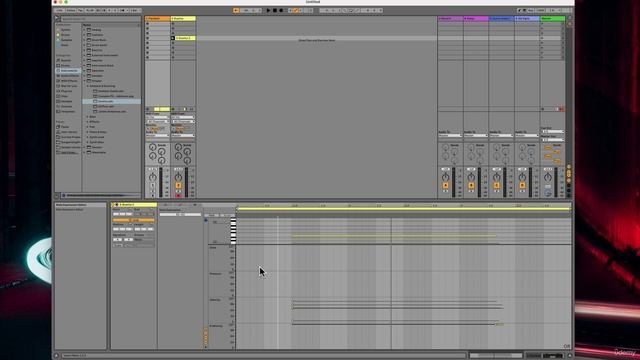Toggle the browser show/hide triangle button
Viewport: 640px width, 360px height.
57,18
